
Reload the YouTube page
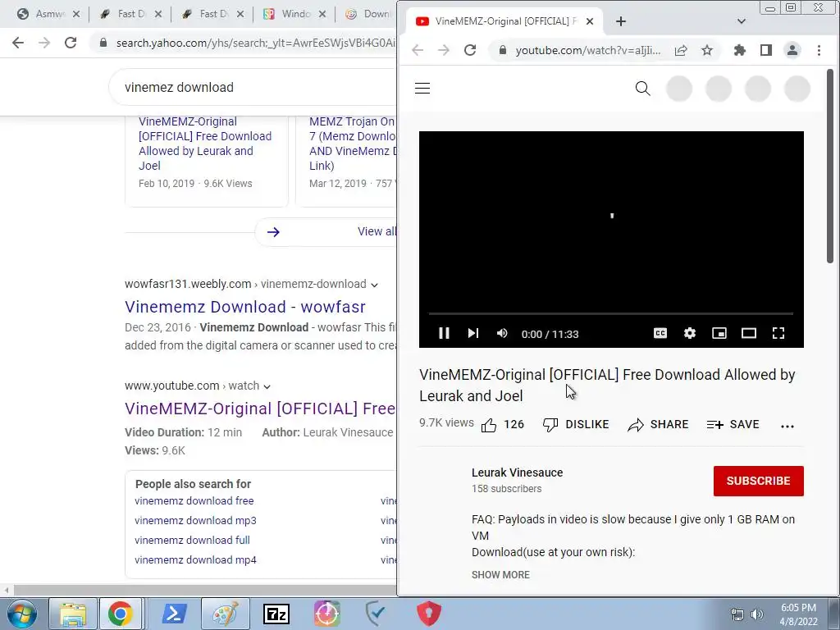[470, 50]
